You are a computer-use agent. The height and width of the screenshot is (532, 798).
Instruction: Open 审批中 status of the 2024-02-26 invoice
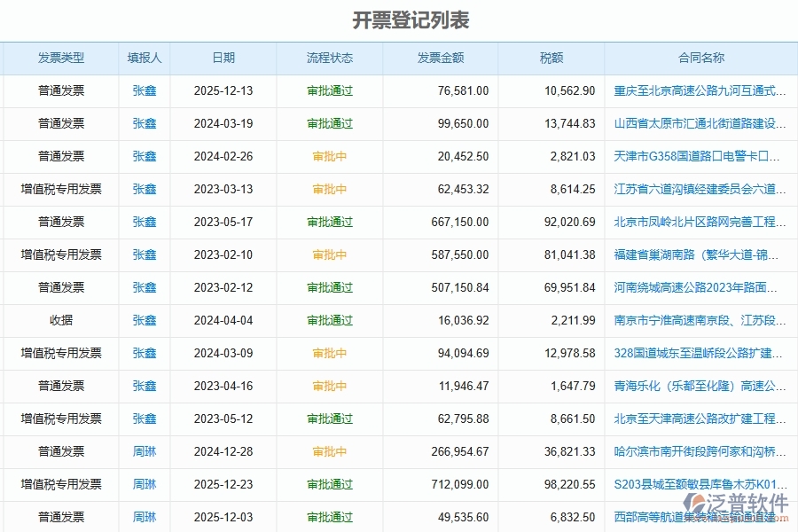(x=329, y=156)
